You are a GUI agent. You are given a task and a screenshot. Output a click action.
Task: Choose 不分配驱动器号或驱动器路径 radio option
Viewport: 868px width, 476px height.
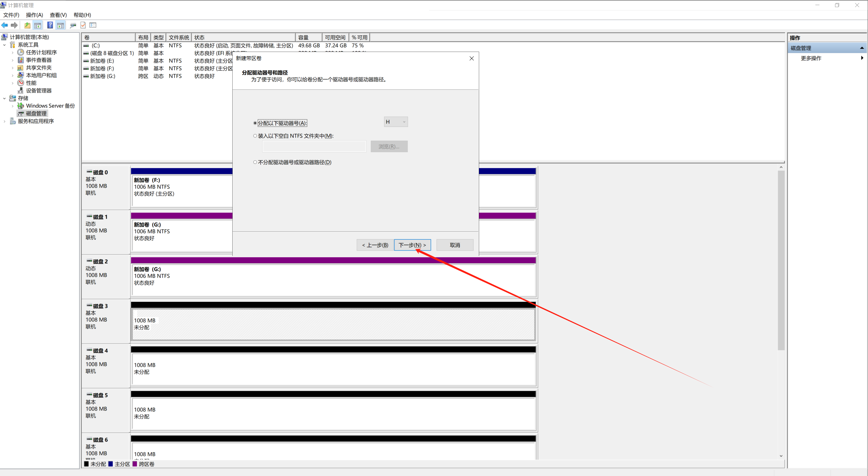point(255,162)
